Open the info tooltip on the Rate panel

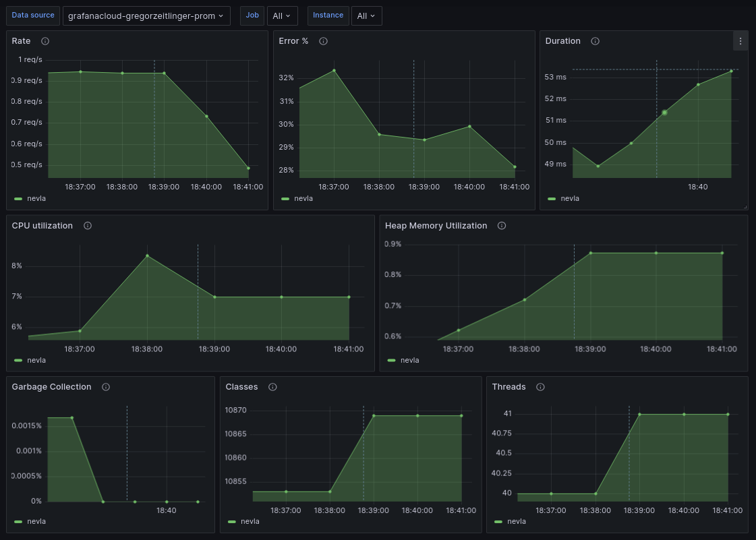point(45,40)
